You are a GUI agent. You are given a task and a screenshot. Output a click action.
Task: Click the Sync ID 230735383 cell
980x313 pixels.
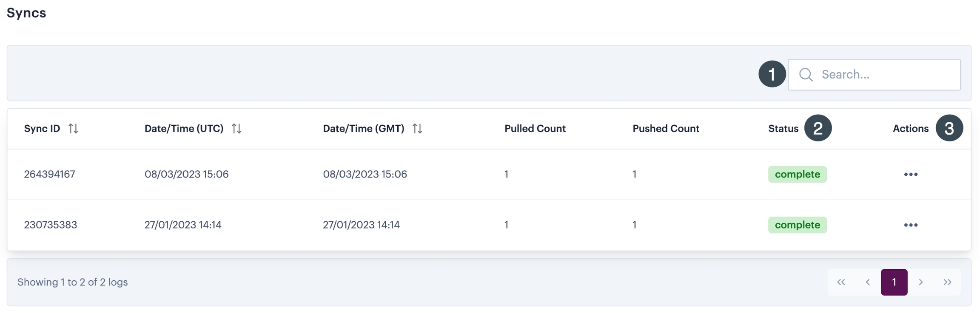pos(50,225)
